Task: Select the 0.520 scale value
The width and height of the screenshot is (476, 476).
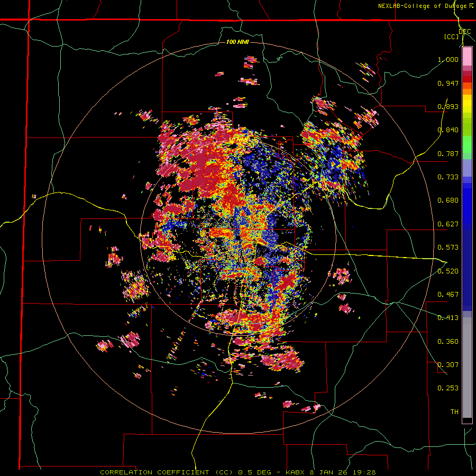Action: 448,271
